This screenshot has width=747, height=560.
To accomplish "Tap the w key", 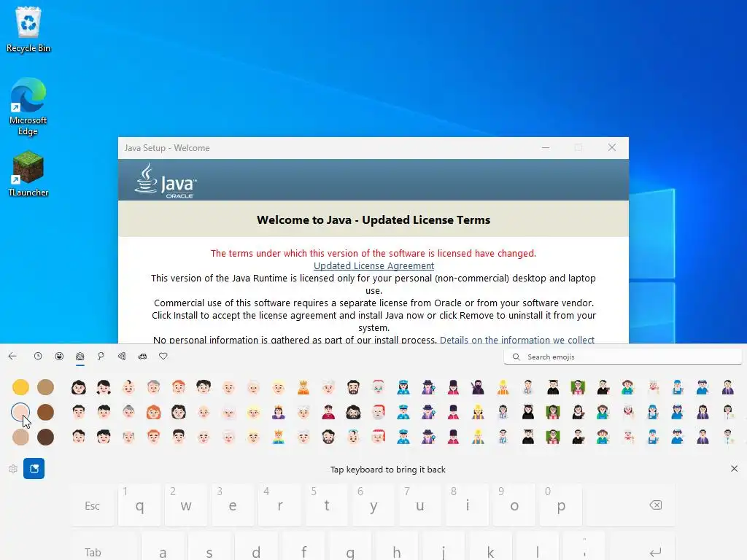I will click(x=186, y=506).
